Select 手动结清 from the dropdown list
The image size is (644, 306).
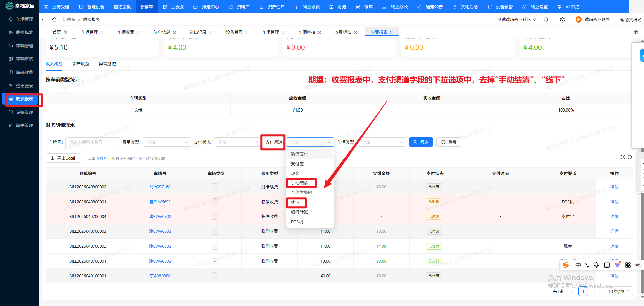click(x=300, y=183)
